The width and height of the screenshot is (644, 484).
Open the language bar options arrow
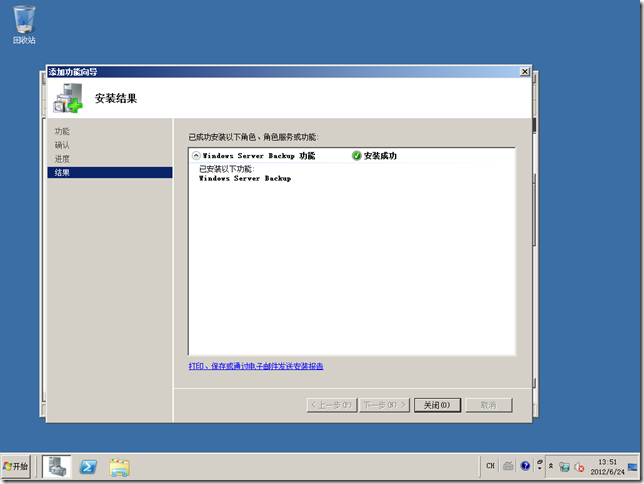pyautogui.click(x=539, y=466)
